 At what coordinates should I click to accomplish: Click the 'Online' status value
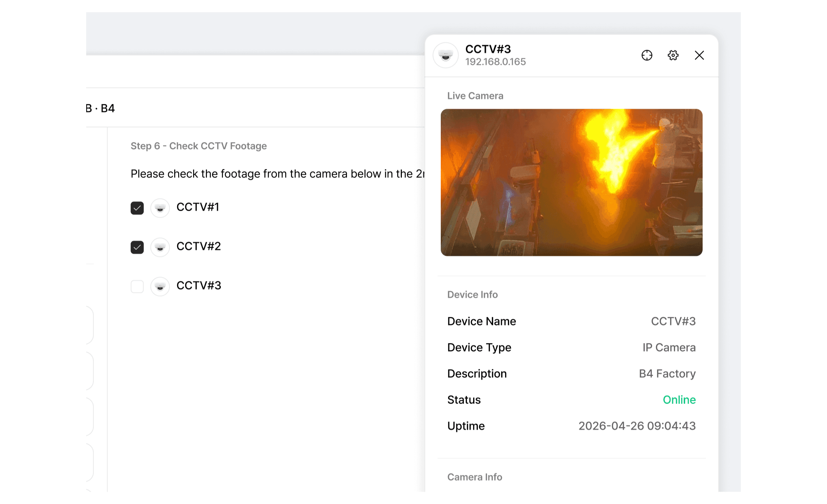pyautogui.click(x=679, y=400)
